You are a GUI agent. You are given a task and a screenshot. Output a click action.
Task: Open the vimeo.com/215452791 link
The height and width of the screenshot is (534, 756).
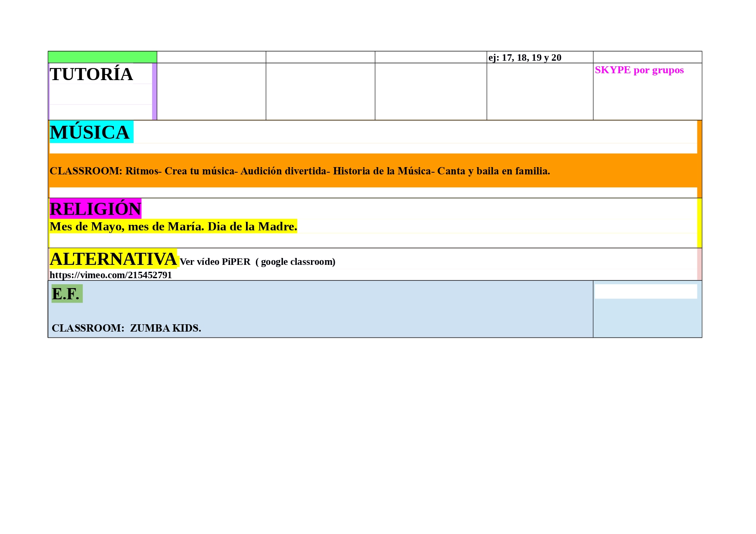point(111,275)
